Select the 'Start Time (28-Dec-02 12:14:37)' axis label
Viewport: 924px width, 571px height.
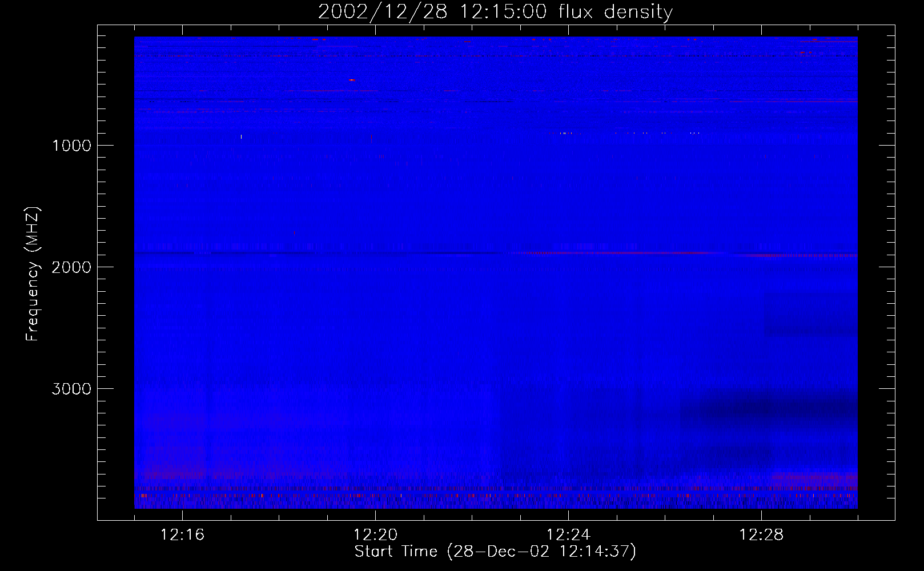495,552
